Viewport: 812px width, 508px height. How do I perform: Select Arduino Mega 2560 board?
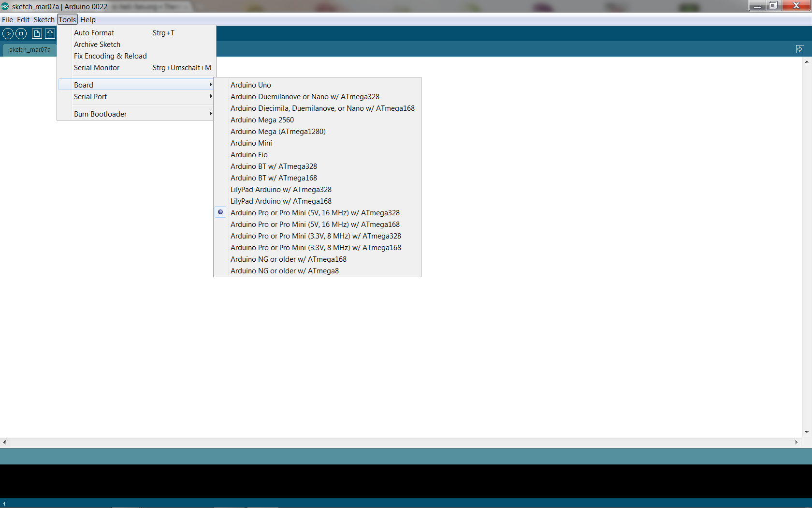tap(318, 120)
